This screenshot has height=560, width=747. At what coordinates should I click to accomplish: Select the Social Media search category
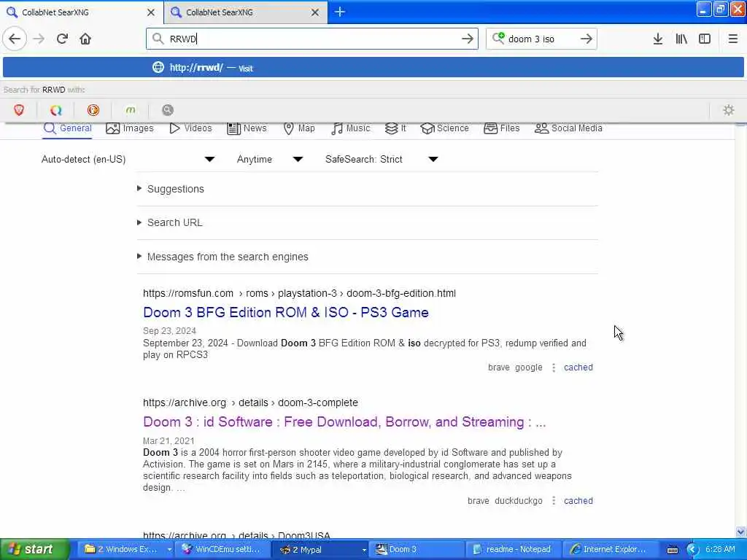569,128
